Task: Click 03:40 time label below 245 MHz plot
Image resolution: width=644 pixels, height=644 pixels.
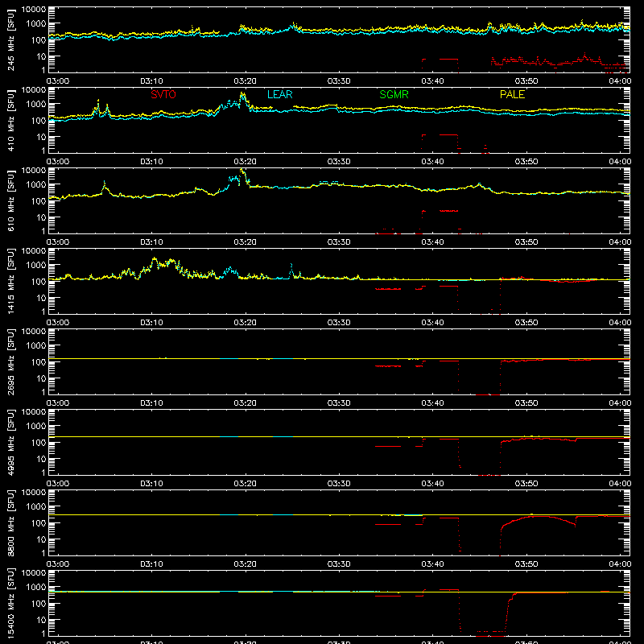Action: (432, 81)
